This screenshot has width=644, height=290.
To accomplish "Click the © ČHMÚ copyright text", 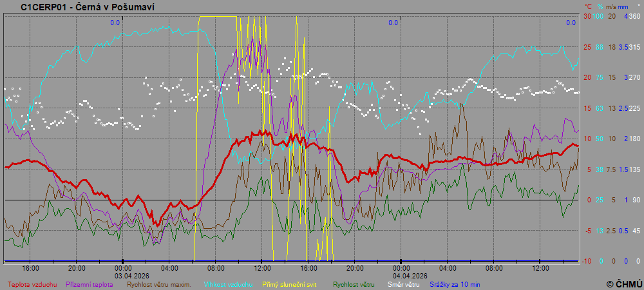I will pos(624,284).
